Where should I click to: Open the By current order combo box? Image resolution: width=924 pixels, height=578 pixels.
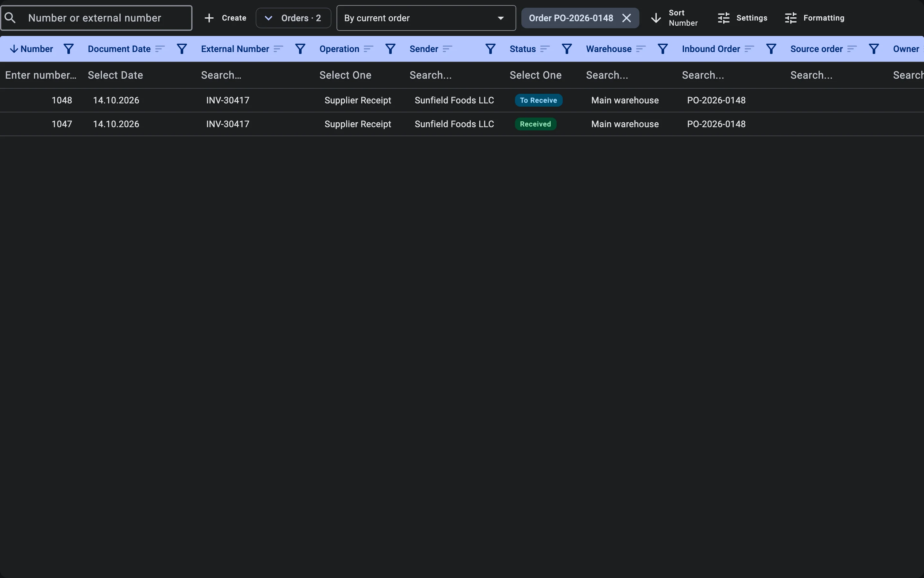tap(426, 18)
